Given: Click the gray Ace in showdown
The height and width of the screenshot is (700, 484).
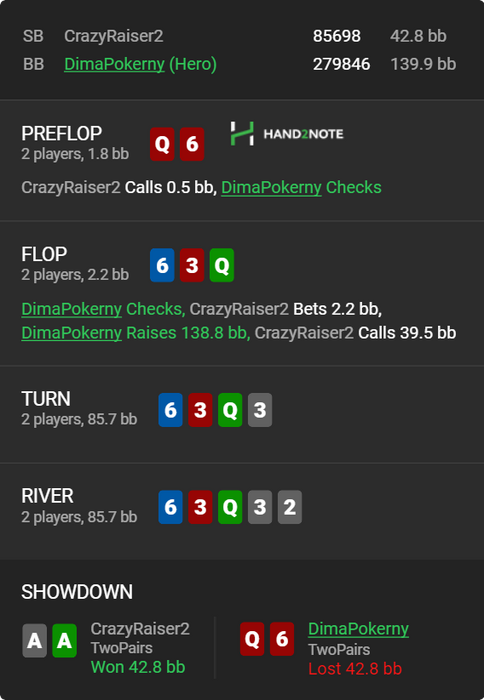Looking at the screenshot, I should [34, 641].
